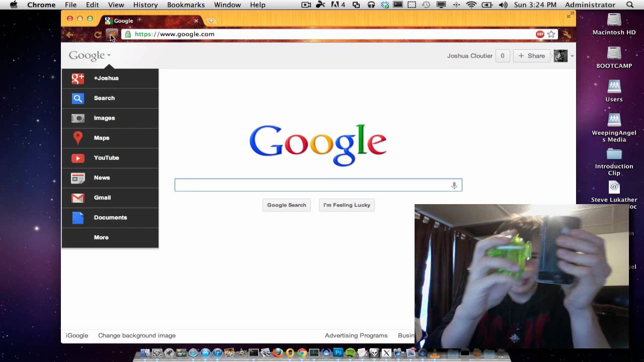Click the large Google logo image
The height and width of the screenshot is (362, 644).
point(318,145)
